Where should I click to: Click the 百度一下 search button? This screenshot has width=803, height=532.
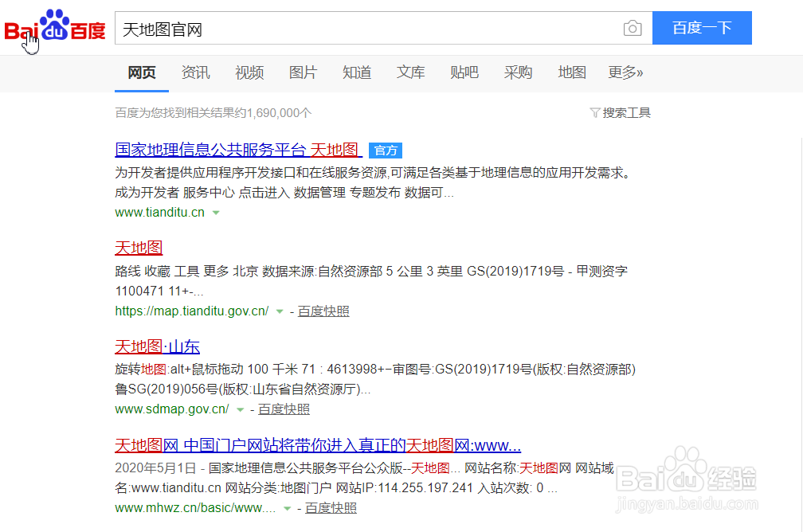pos(702,28)
